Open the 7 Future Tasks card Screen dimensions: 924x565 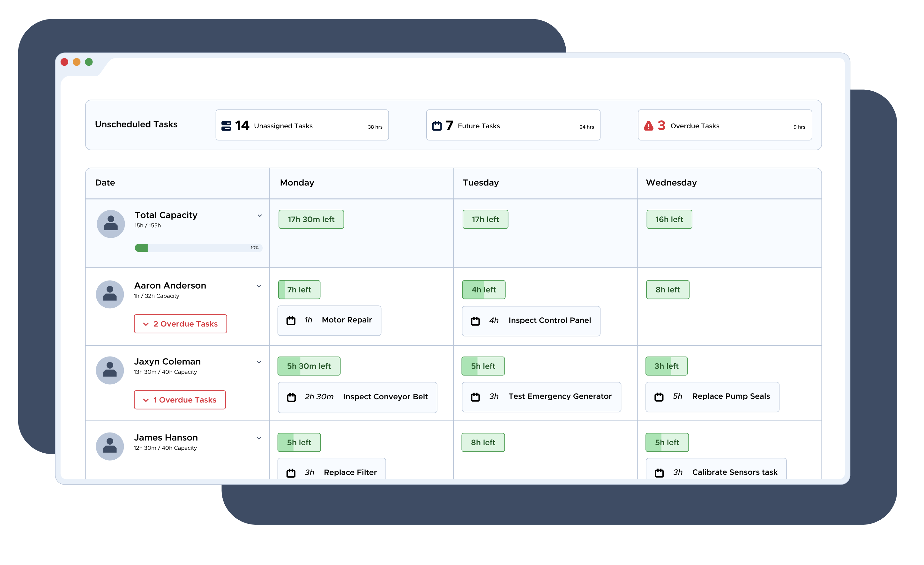tap(513, 125)
